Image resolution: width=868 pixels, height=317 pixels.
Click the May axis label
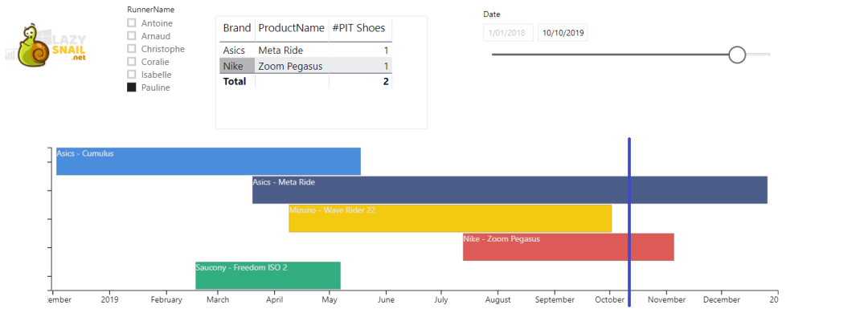(x=330, y=300)
